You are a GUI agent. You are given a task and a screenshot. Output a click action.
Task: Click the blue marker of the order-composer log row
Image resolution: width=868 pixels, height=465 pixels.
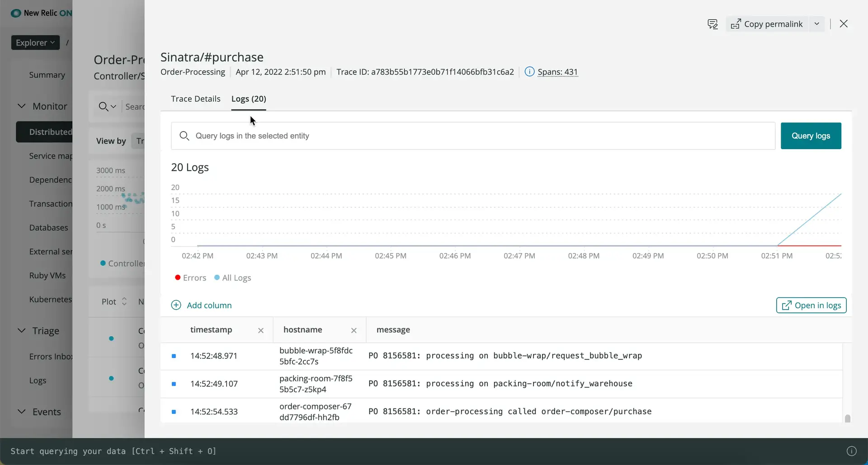pyautogui.click(x=174, y=412)
